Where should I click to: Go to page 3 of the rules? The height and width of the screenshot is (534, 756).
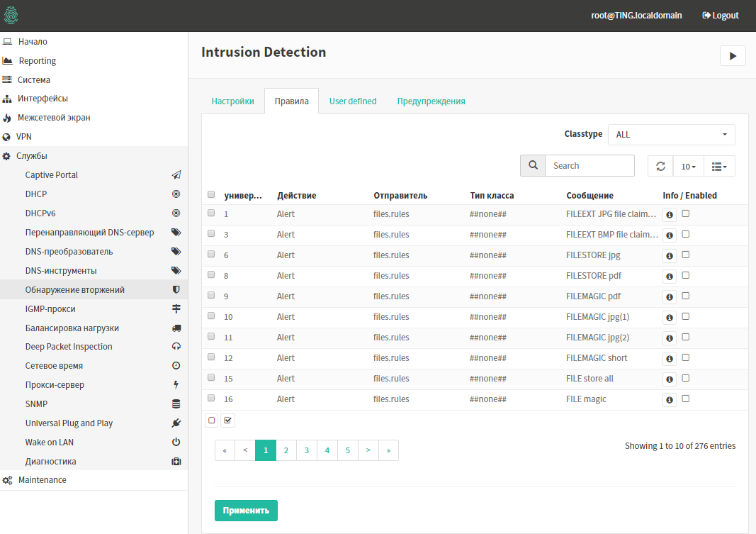[307, 450]
